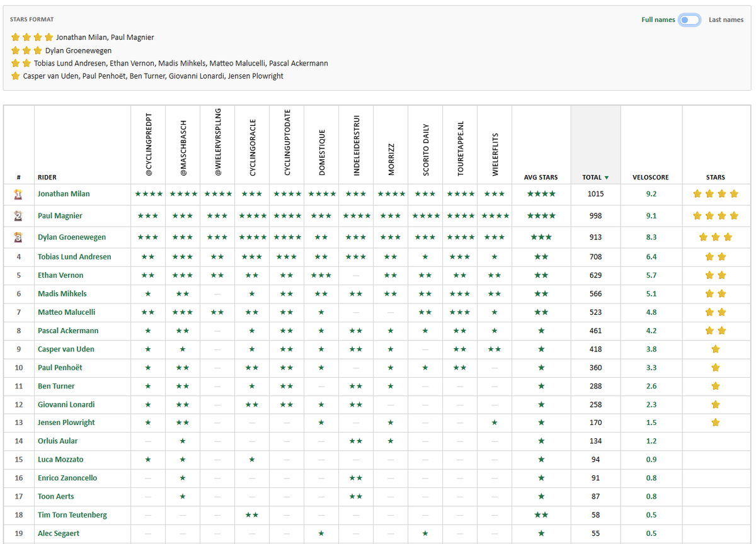The height and width of the screenshot is (544, 756).
Task: Click Madis Mihkels' TOURETAPPE.NL star rating
Action: tap(460, 294)
